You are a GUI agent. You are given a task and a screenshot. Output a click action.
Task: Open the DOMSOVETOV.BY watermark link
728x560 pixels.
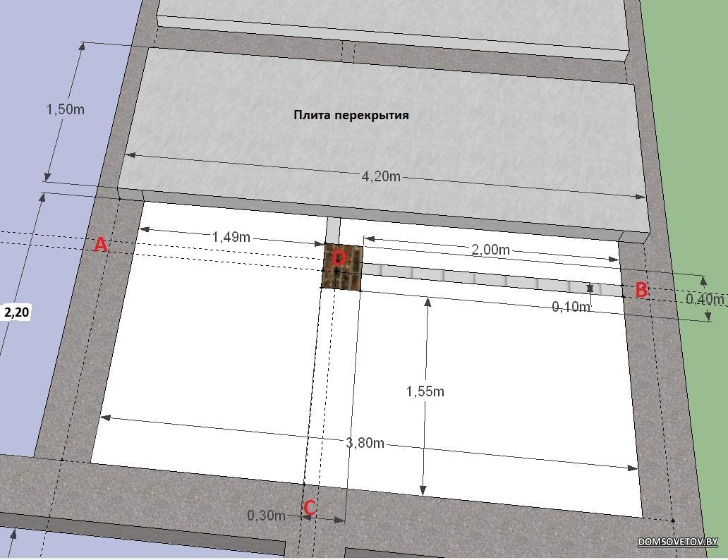pyautogui.click(x=677, y=542)
